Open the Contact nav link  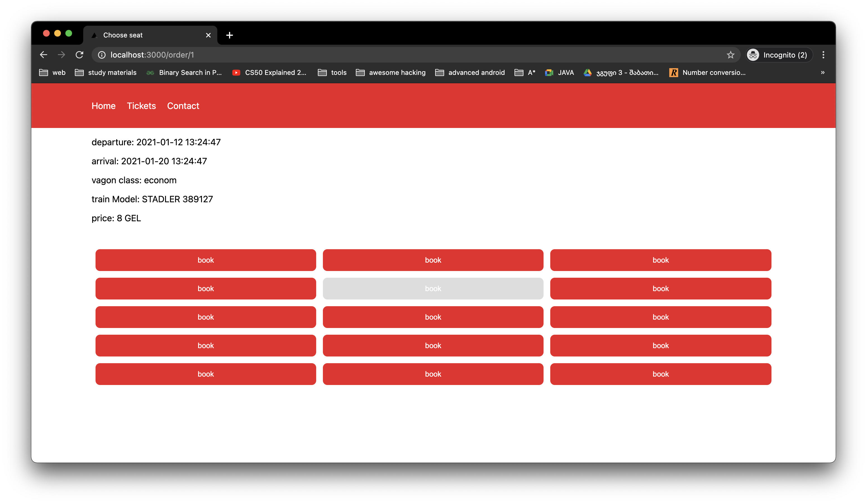pos(183,106)
